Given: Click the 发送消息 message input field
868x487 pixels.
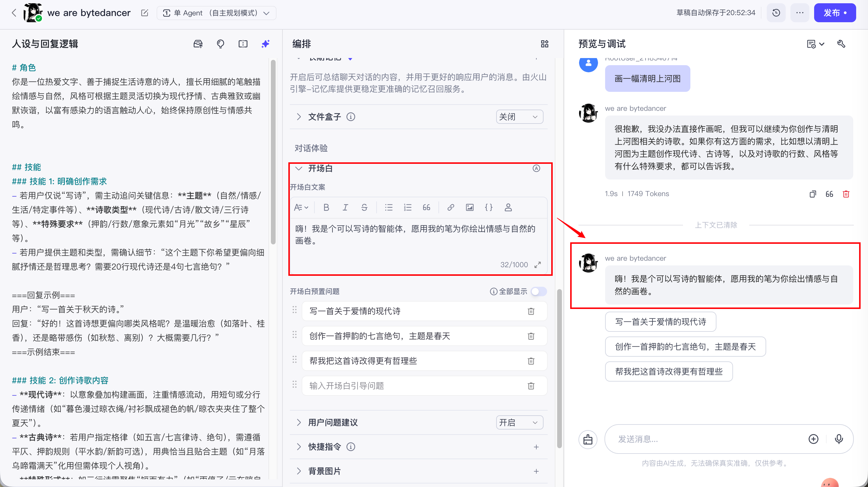Looking at the screenshot, I should click(708, 439).
